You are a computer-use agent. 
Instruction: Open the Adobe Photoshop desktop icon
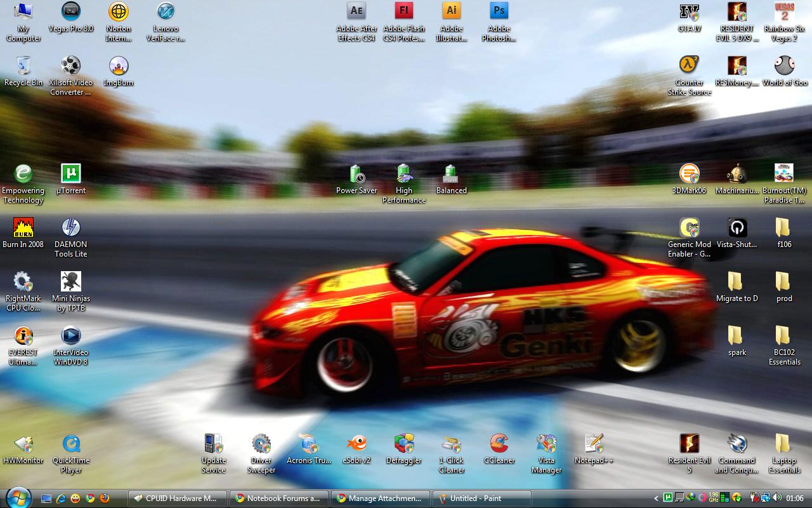pos(499,22)
